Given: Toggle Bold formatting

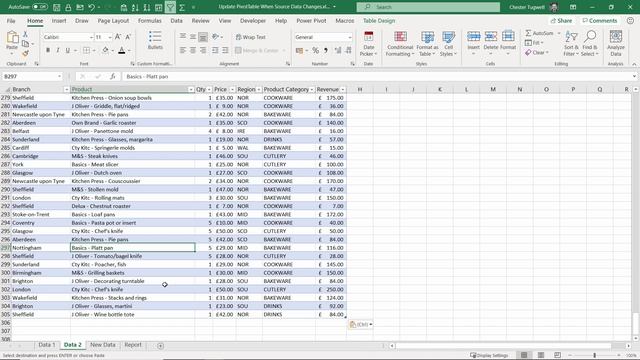Looking at the screenshot, I should pyautogui.click(x=48, y=50).
